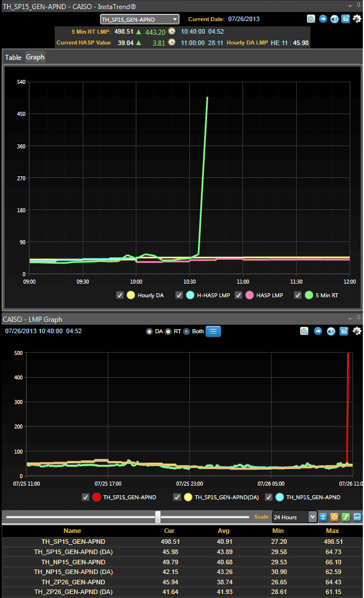The width and height of the screenshot is (364, 598).
Task: Click the pin icon of InstaTrend panel
Action: 359,5
